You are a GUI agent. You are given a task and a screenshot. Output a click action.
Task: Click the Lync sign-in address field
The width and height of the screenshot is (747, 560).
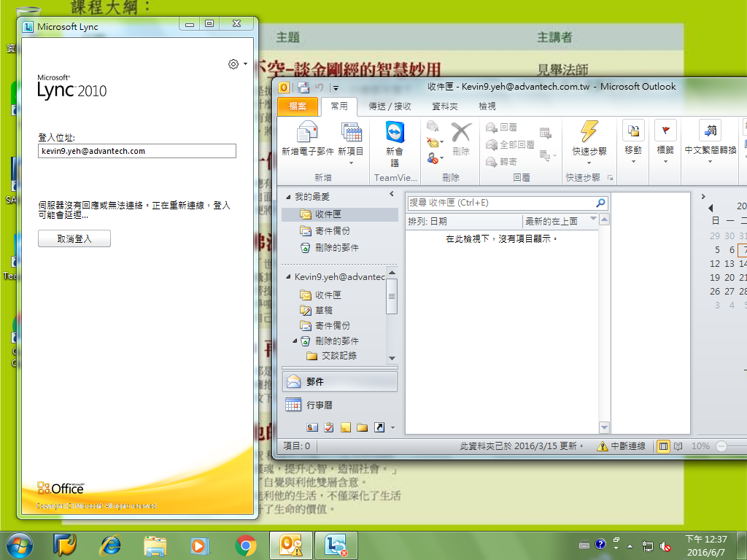pyautogui.click(x=136, y=151)
